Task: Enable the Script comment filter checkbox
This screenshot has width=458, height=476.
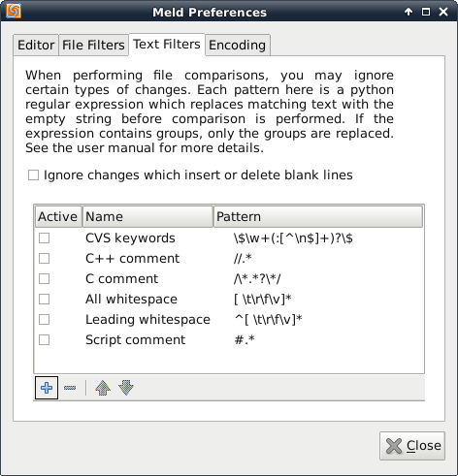Action: click(44, 340)
